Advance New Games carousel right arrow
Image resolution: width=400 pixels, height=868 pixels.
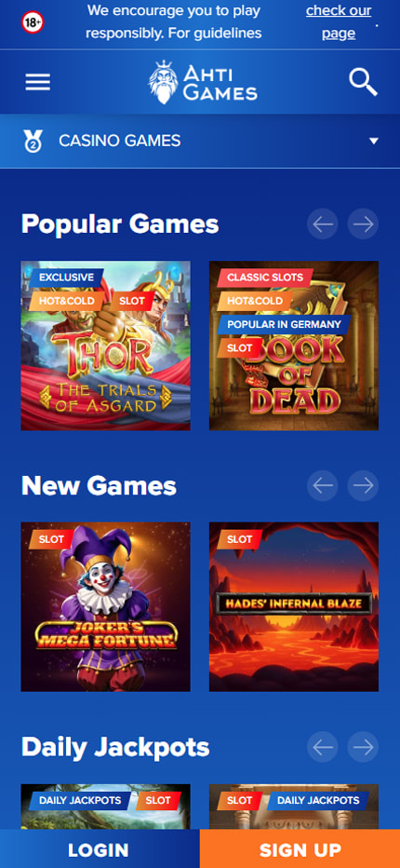pyautogui.click(x=363, y=485)
